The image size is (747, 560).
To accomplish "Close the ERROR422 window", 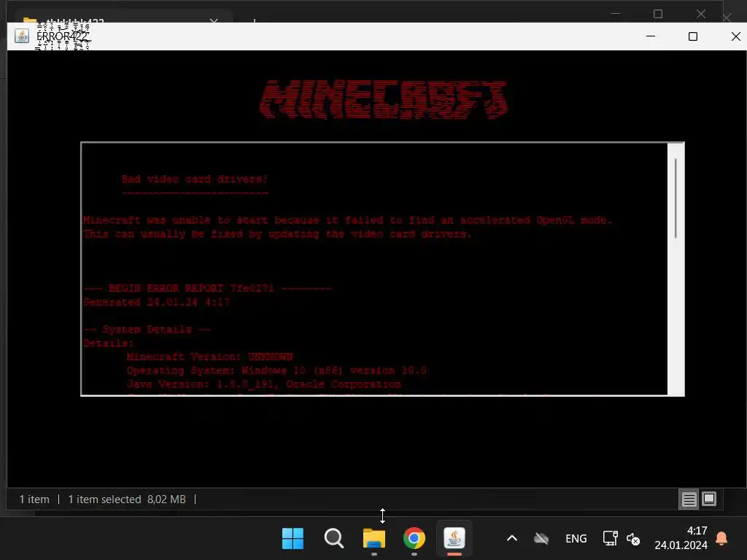I will click(735, 36).
